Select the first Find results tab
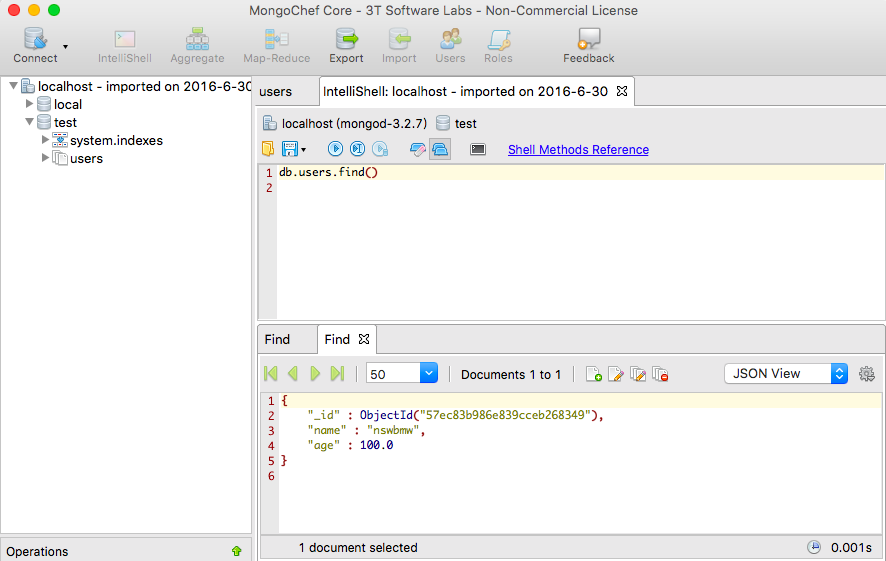The image size is (886, 561). tap(278, 339)
